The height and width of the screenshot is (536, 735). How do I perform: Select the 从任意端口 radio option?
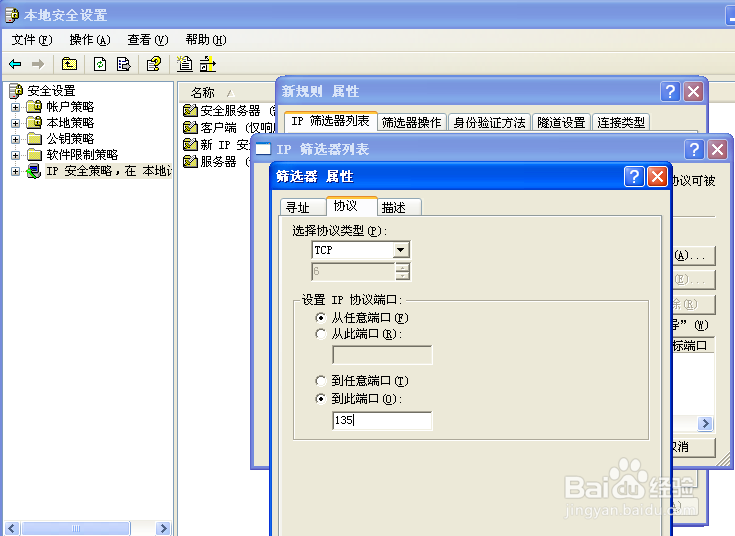pyautogui.click(x=321, y=318)
